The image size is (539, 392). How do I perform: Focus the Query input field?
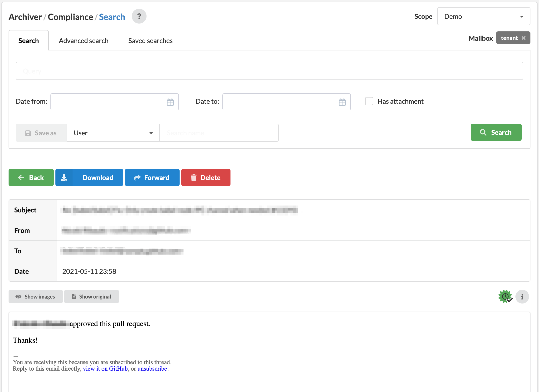[x=269, y=71]
